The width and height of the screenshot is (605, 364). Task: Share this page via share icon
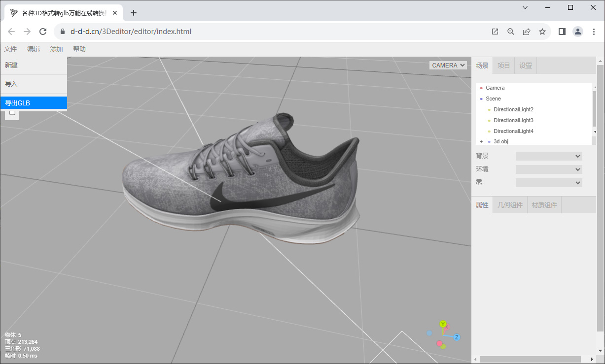(527, 32)
